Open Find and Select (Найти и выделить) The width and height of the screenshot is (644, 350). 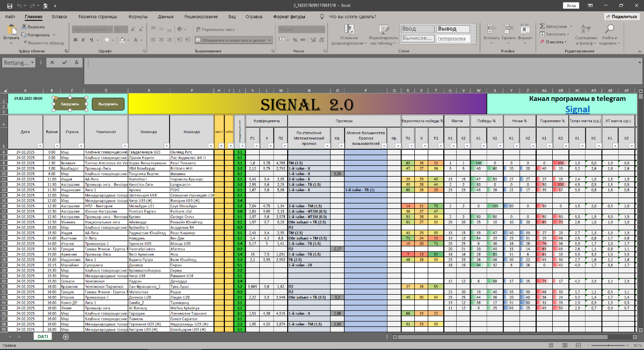(x=610, y=34)
